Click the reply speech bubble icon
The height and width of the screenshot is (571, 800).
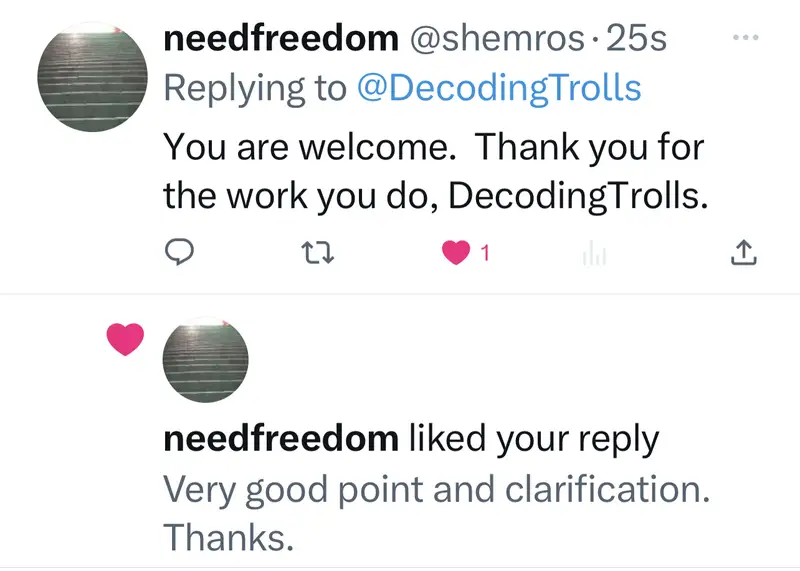pyautogui.click(x=178, y=254)
